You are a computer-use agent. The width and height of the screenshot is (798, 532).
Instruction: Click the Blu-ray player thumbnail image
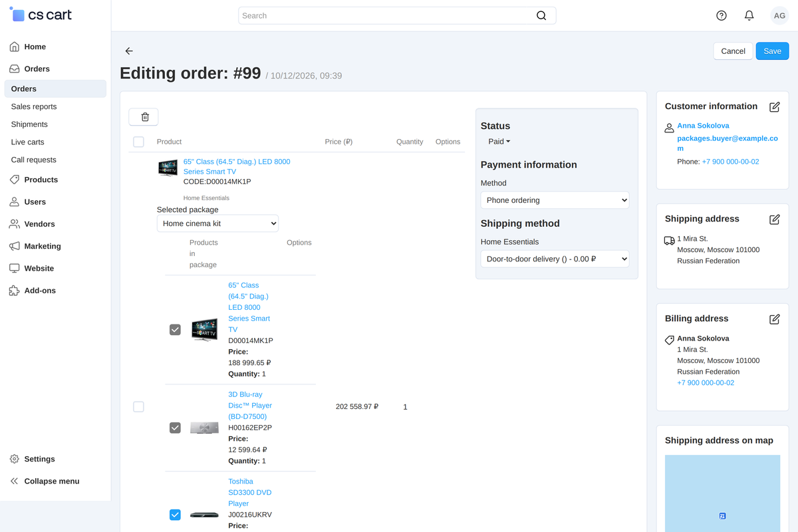tap(204, 428)
